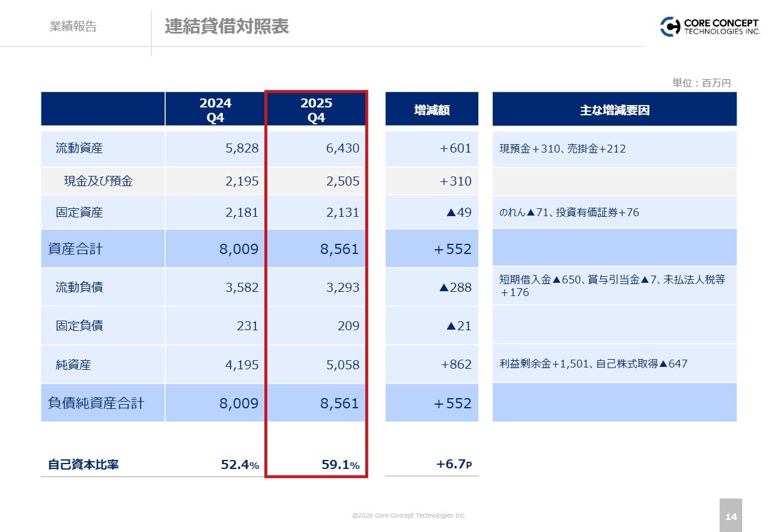Click the 主な増減要因 column header
The height and width of the screenshot is (532, 769).
tap(614, 110)
